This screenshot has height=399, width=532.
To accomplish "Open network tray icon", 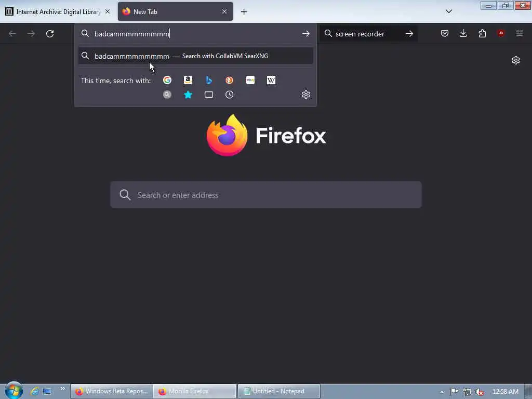I will [x=467, y=392].
